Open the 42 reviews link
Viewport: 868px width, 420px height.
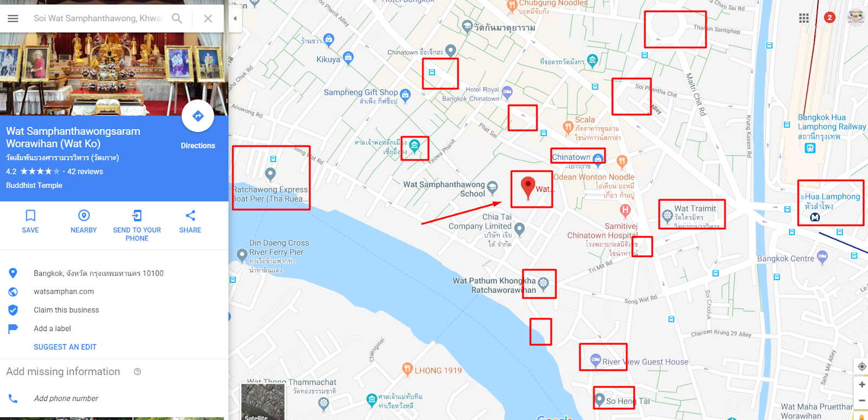[x=85, y=171]
